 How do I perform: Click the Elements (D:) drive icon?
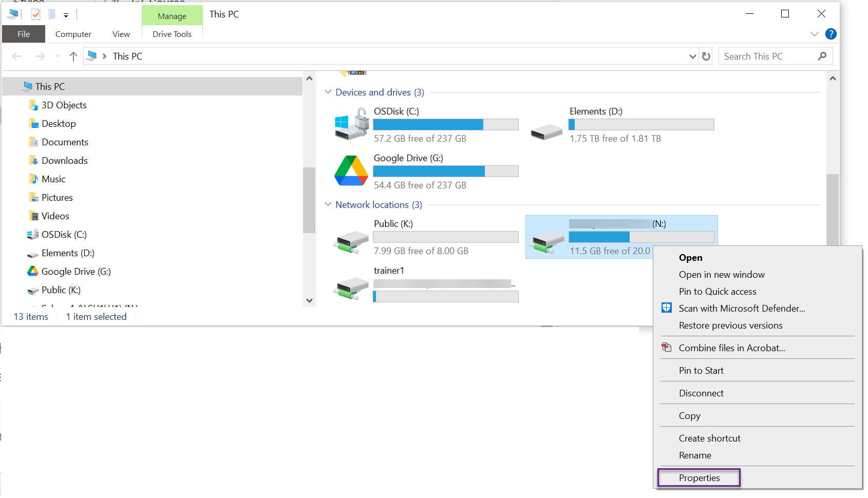click(x=546, y=132)
